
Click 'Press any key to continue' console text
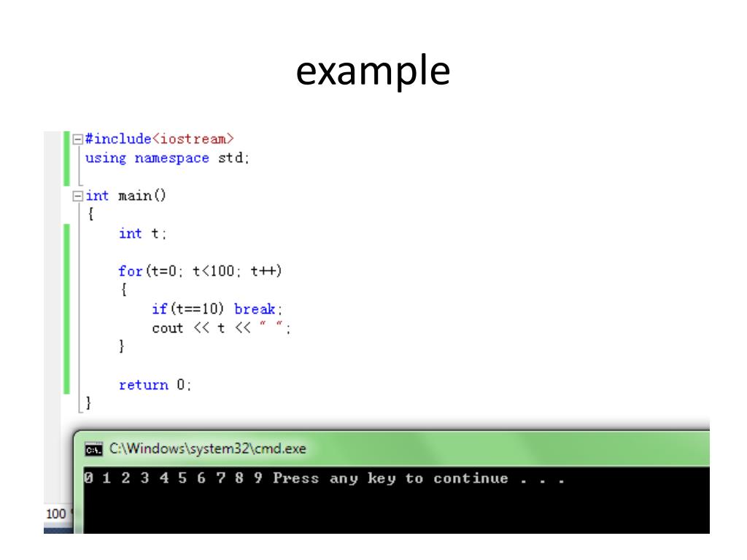419,478
